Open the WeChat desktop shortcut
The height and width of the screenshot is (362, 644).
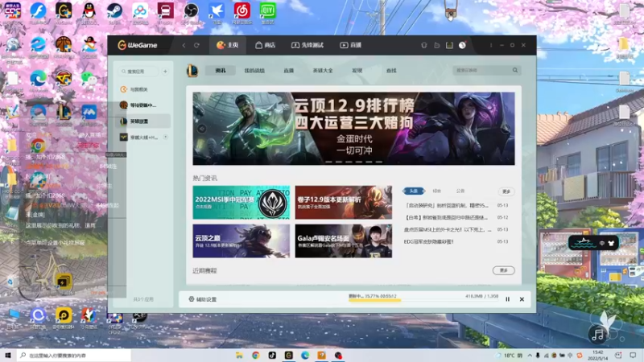89,81
